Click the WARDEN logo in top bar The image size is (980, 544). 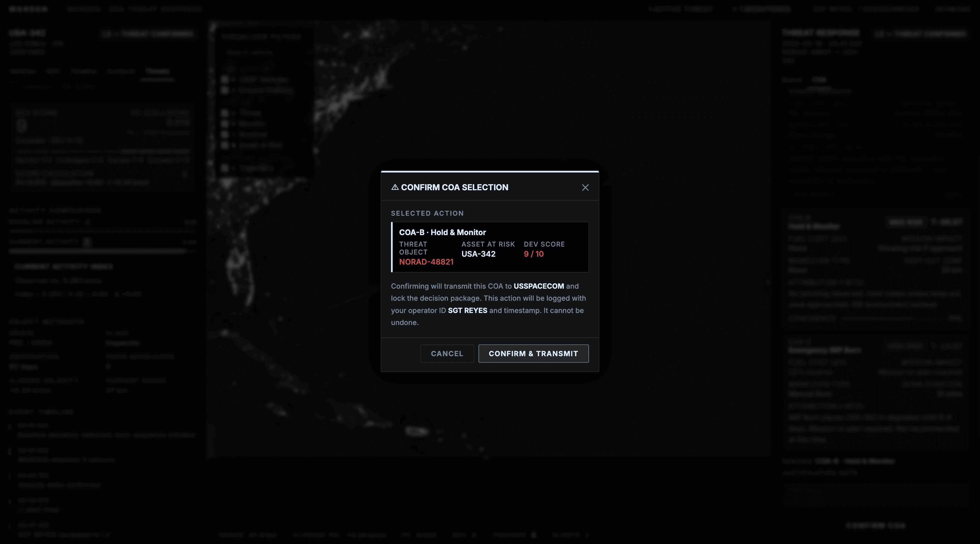click(28, 9)
